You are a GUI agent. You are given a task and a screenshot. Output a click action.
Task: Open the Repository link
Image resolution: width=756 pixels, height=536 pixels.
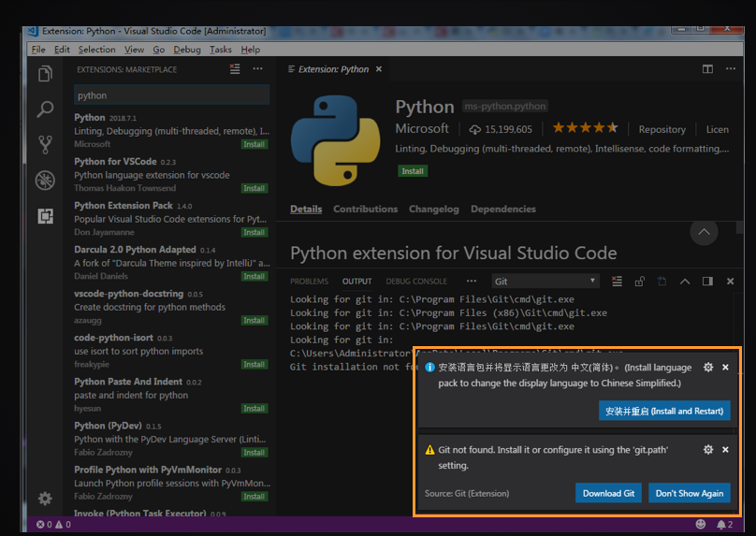tap(662, 129)
